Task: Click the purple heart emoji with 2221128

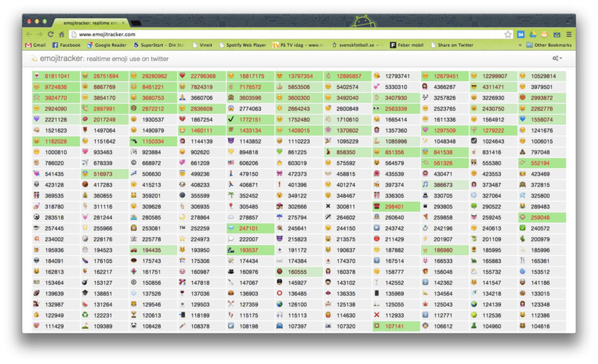Action: tap(36, 119)
